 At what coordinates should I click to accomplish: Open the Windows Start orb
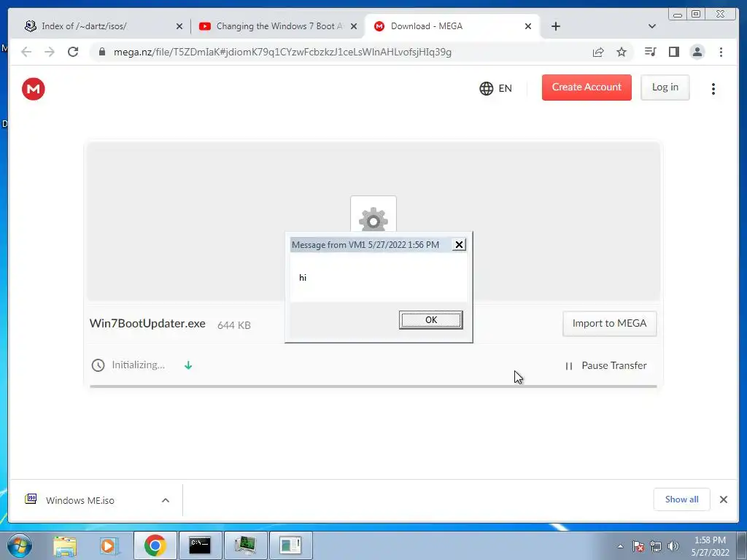pyautogui.click(x=20, y=545)
